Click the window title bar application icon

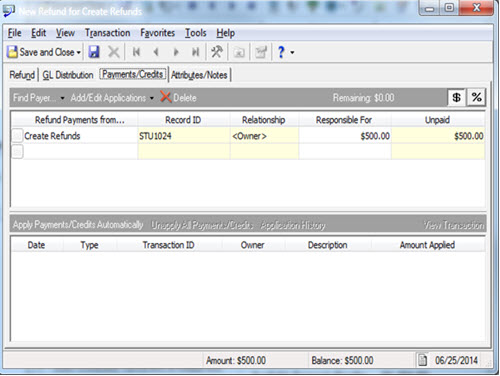(9, 11)
